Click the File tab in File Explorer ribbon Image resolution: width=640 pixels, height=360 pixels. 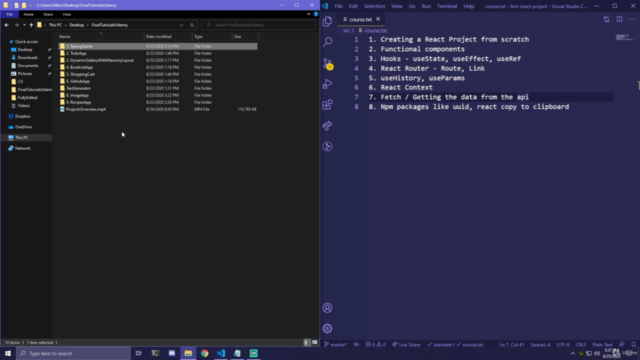[9, 14]
